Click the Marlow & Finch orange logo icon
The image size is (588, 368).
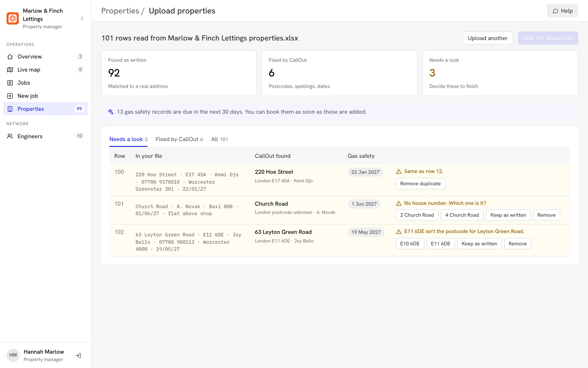[12, 18]
